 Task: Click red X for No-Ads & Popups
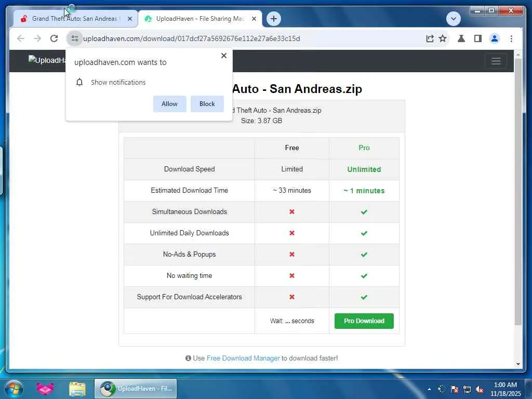pyautogui.click(x=292, y=255)
